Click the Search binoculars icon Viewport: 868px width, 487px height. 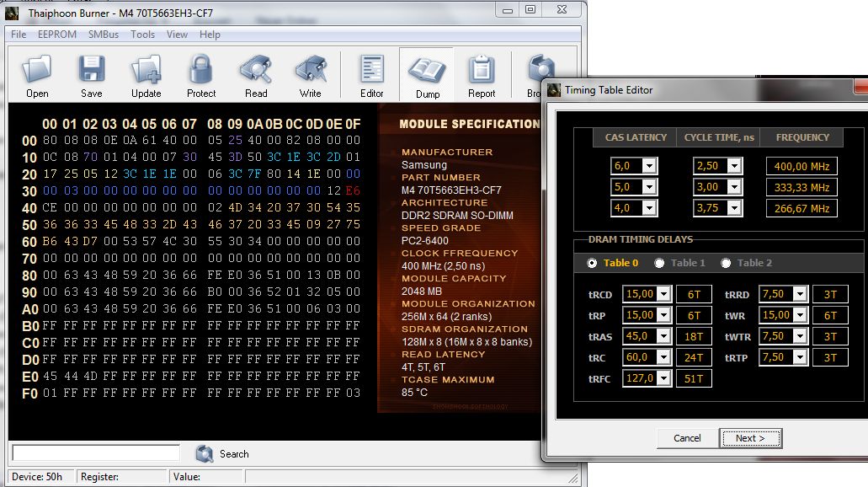tap(205, 454)
